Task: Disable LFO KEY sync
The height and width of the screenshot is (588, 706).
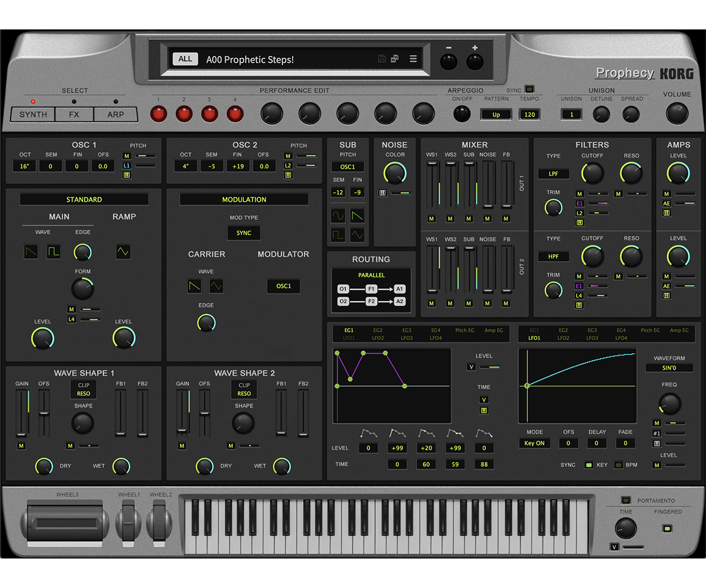Action: click(x=588, y=465)
